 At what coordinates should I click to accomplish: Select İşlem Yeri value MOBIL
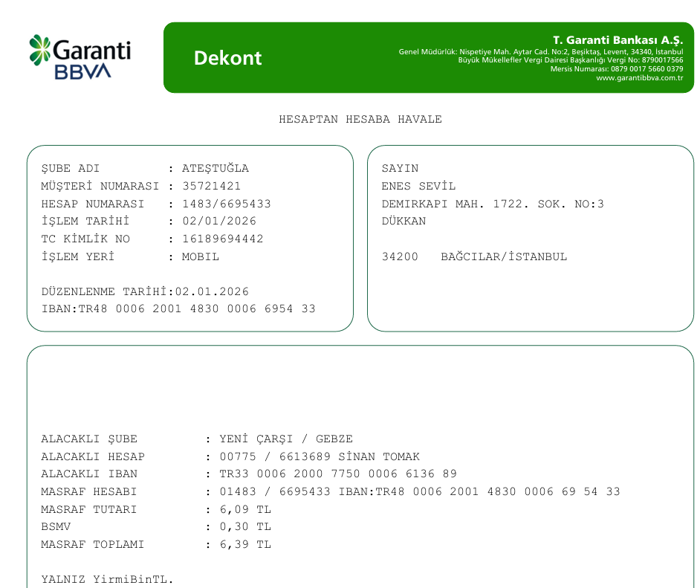pos(201,256)
